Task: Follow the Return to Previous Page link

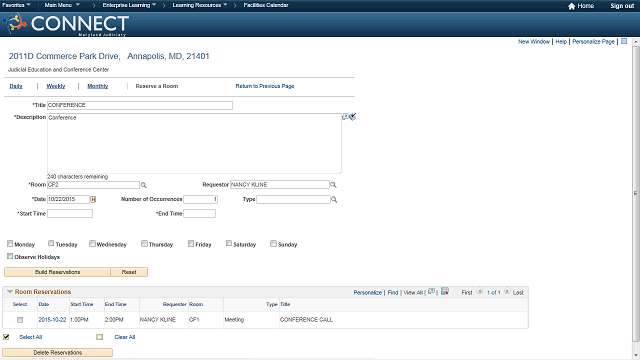Action: [265, 86]
